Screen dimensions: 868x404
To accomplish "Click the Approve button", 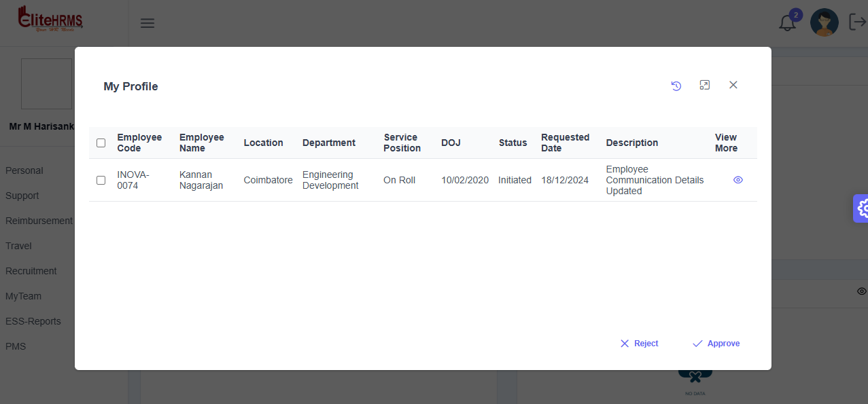I will (716, 344).
